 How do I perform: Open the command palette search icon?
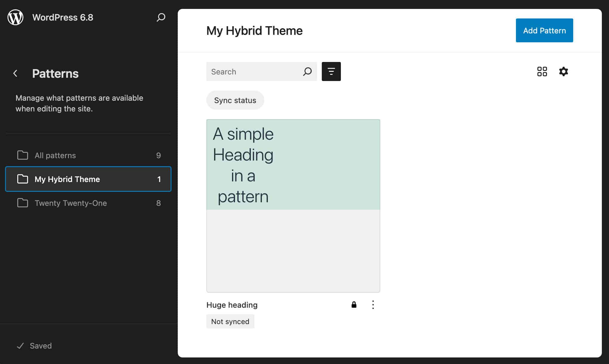161,17
